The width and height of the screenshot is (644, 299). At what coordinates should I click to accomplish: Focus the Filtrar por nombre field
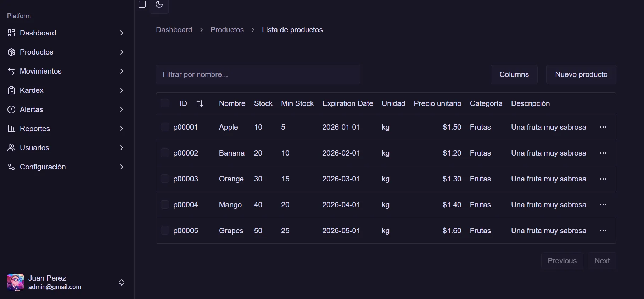click(258, 74)
